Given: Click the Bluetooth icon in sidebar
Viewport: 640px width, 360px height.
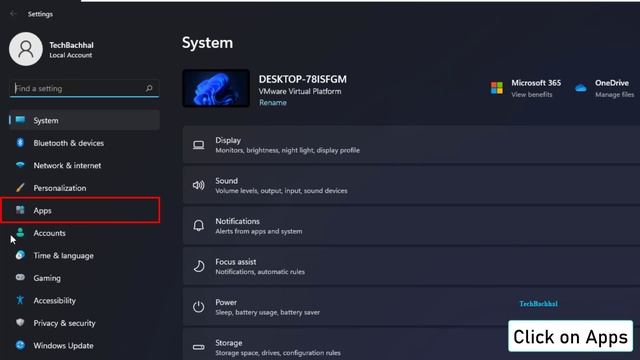Looking at the screenshot, I should coord(20,142).
